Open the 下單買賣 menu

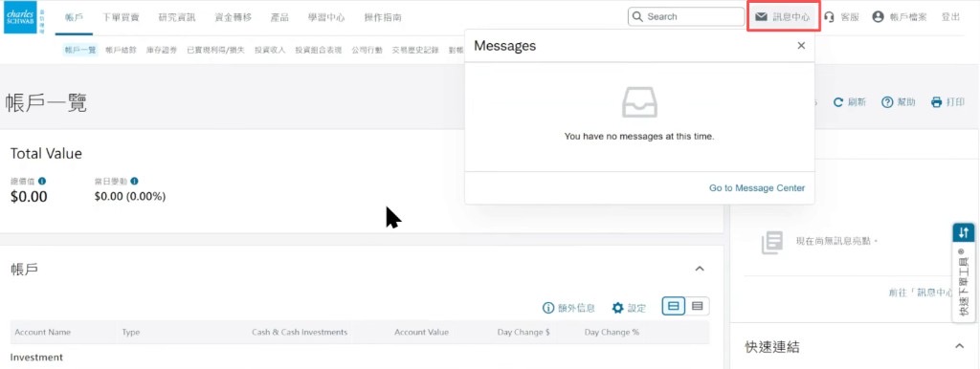tap(122, 17)
